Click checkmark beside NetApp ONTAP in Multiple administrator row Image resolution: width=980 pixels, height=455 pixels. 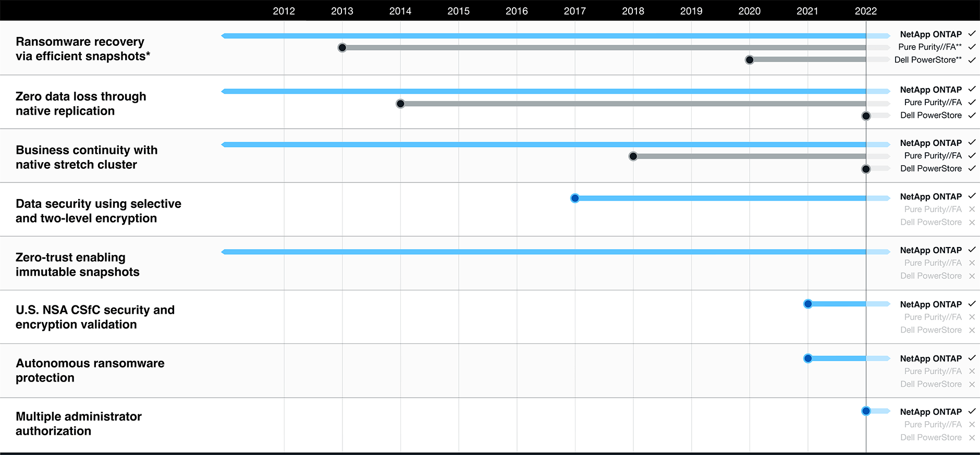pyautogui.click(x=972, y=411)
